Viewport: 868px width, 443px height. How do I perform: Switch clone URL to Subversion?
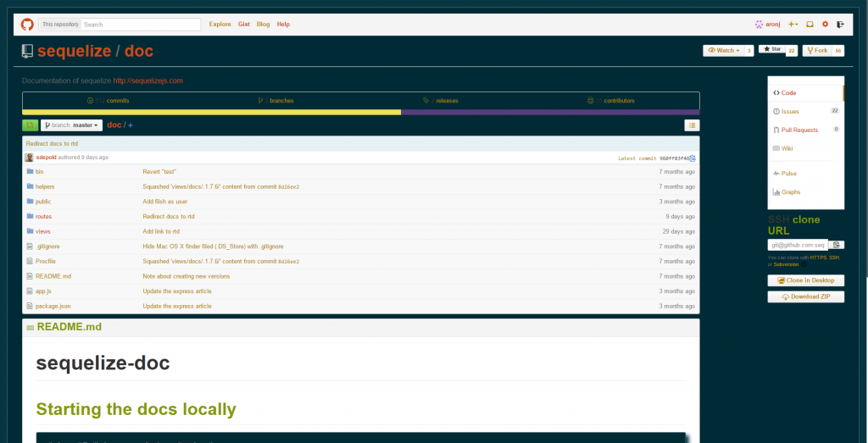coord(786,264)
